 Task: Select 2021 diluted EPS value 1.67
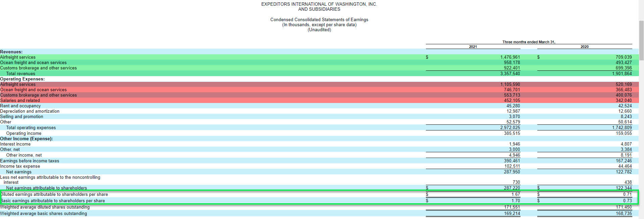516,195
